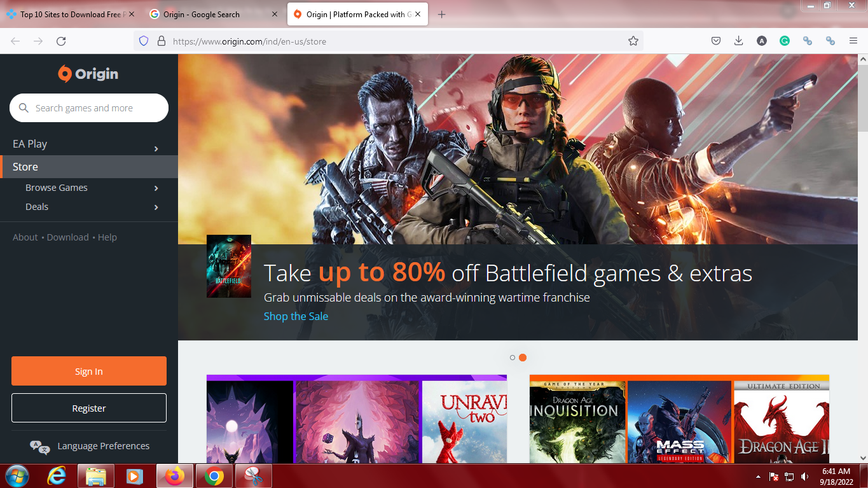This screenshot has height=488, width=868.
Task: Click the Battlefield sale headline text
Action: click(x=508, y=273)
